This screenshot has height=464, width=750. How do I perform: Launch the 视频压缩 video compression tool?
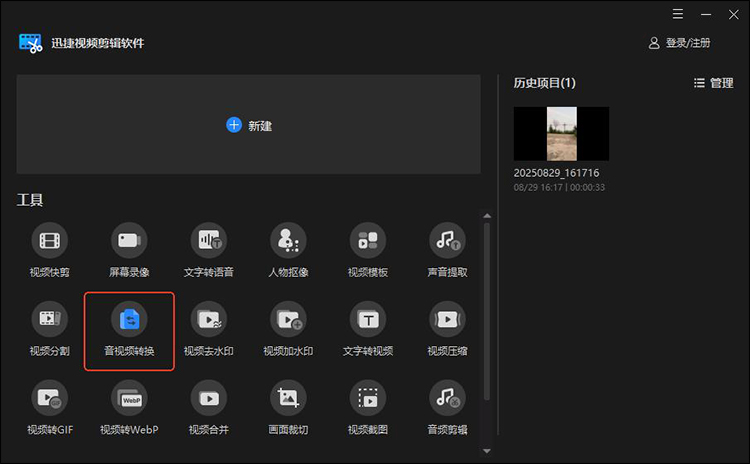446,320
